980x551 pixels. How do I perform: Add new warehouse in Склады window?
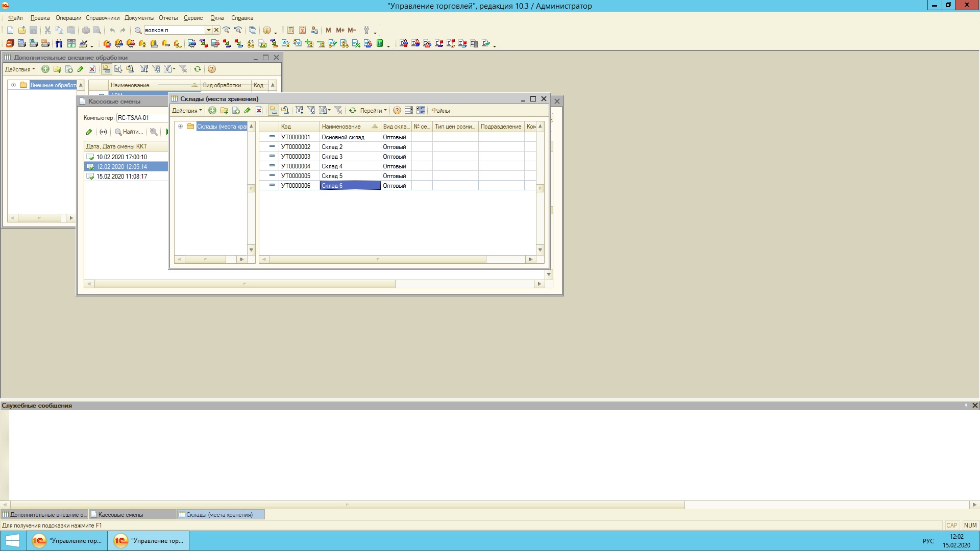pyautogui.click(x=212, y=111)
